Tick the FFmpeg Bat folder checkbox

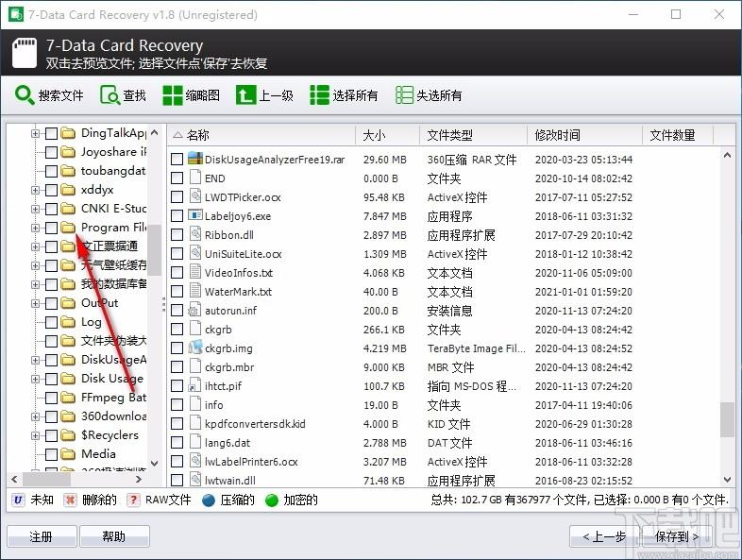point(52,398)
